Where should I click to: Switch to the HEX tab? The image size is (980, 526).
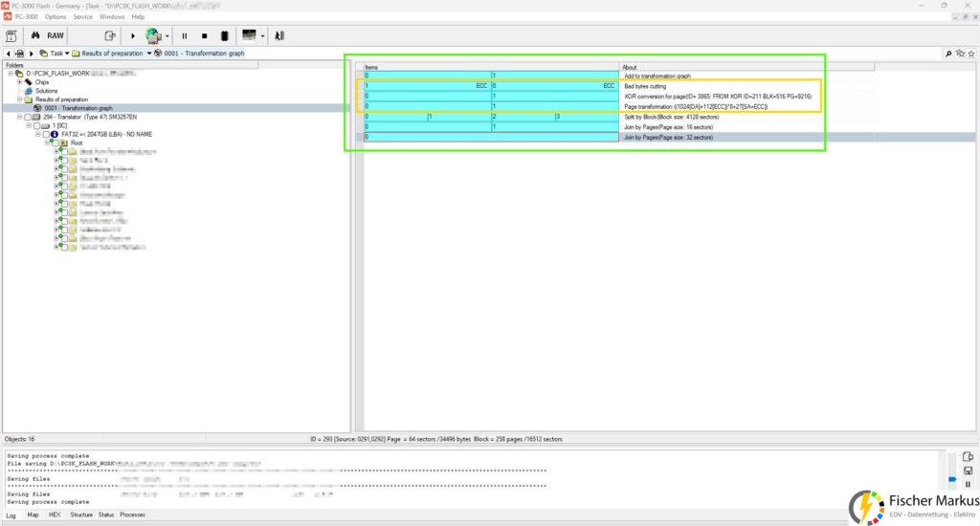point(54,515)
